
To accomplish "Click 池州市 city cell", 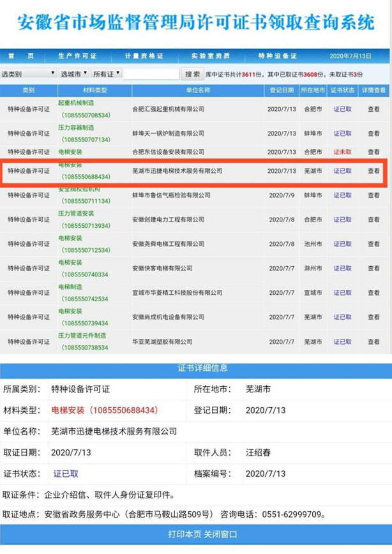I will point(313,244).
